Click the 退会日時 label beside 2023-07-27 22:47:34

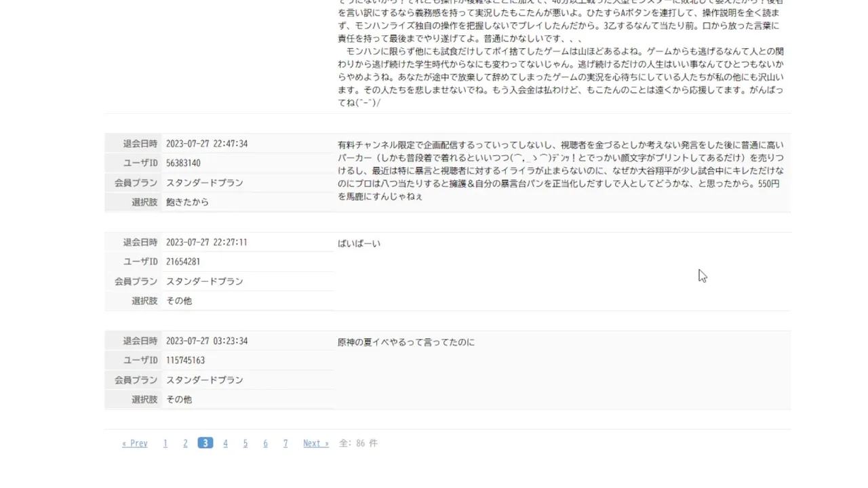pyautogui.click(x=140, y=144)
